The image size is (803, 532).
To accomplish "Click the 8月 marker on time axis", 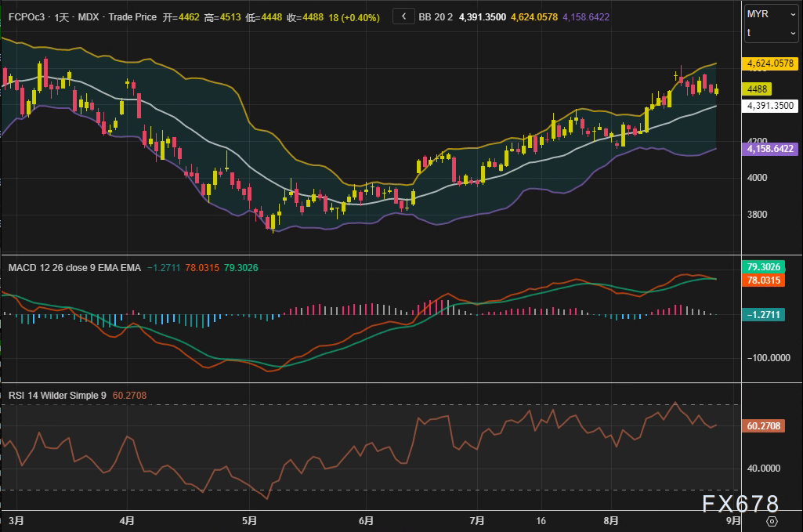I will (612, 519).
